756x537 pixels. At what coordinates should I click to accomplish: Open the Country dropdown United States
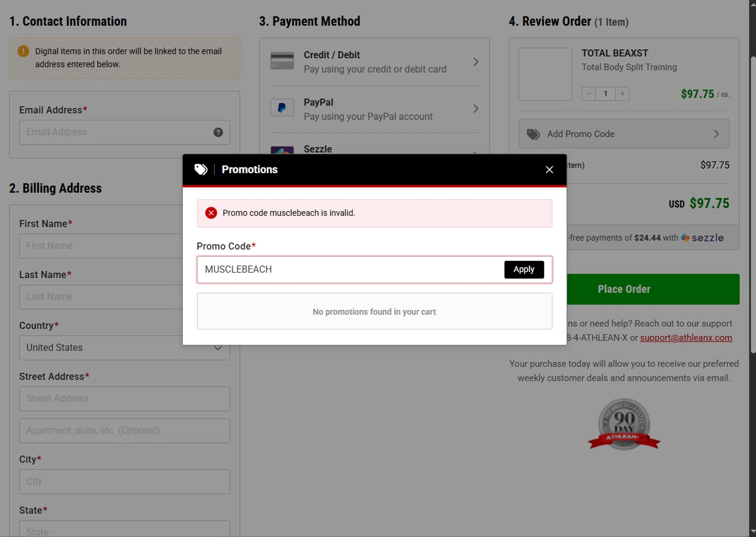(124, 348)
